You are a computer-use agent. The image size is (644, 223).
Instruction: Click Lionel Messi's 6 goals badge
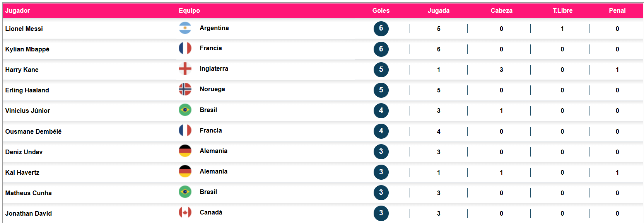381,29
